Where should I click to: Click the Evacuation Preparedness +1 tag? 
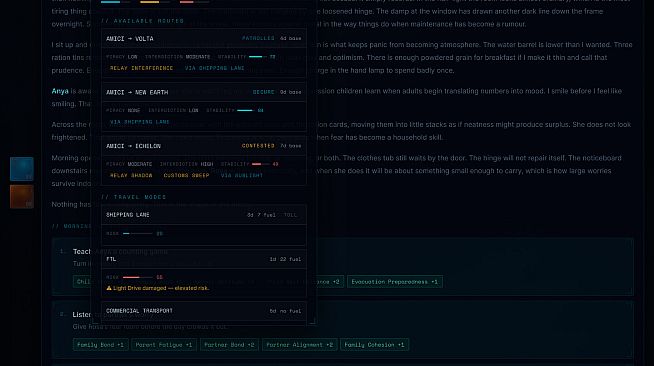(x=395, y=282)
